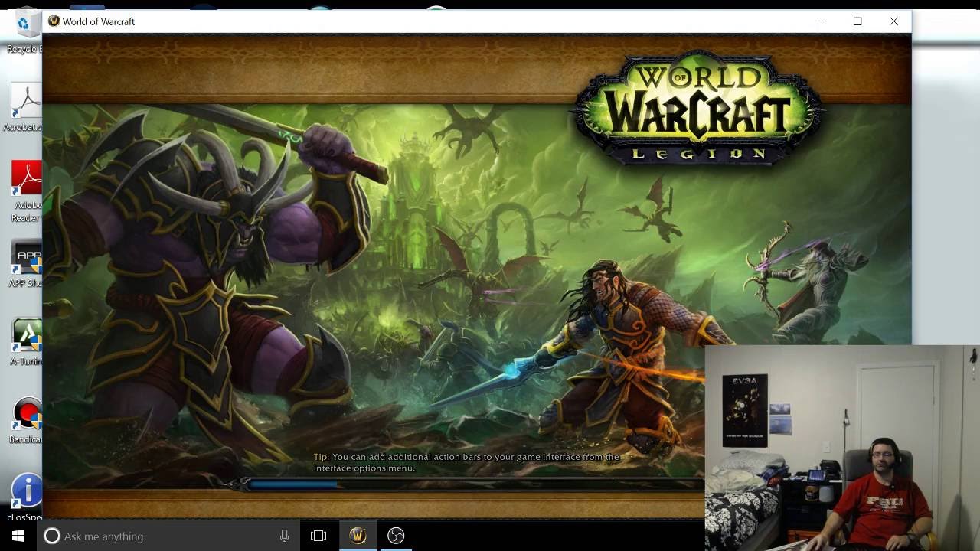Launch the Acrobat desktop shortcut
Viewport: 980px width, 551px height.
pos(26,109)
